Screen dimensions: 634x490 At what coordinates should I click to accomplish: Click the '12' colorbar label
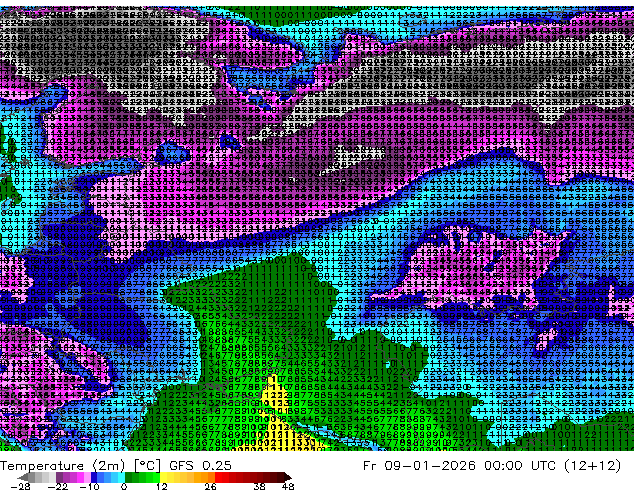click(x=162, y=486)
